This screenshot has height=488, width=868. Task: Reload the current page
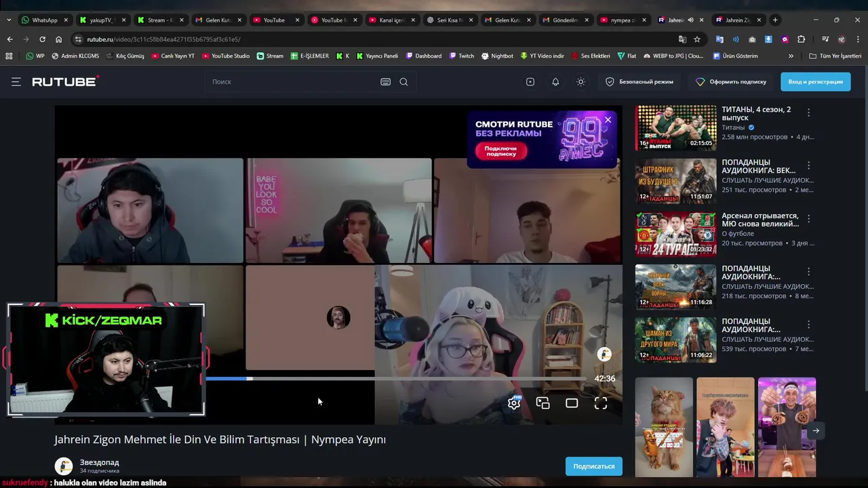pyautogui.click(x=42, y=39)
